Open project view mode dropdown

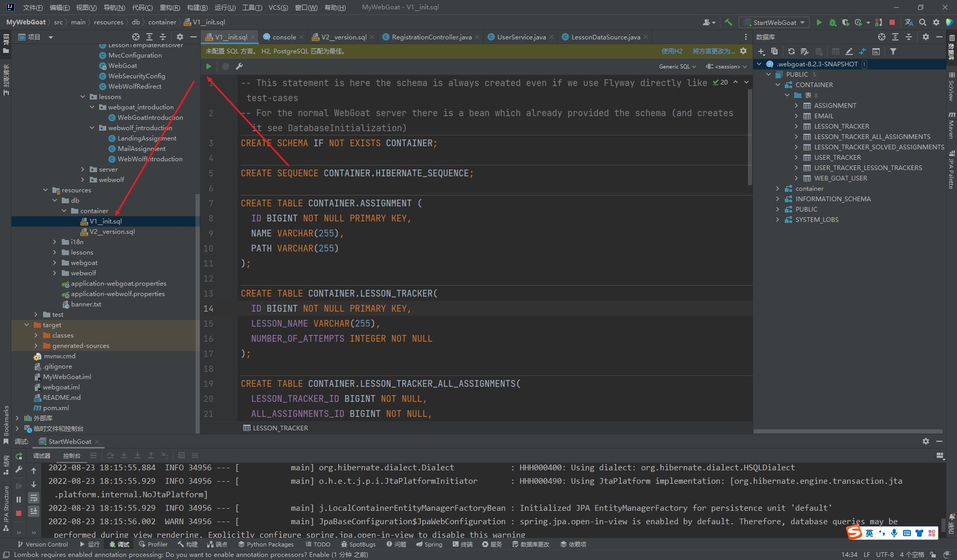(x=51, y=37)
